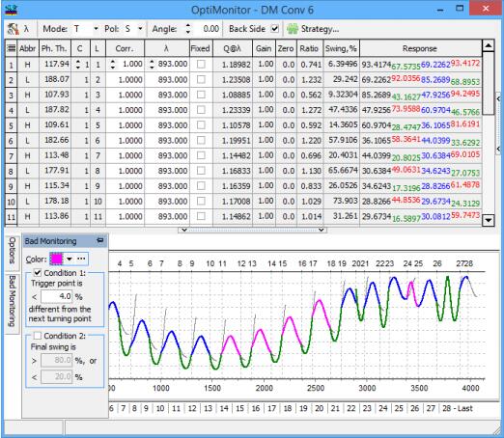The height and width of the screenshot is (438, 504).
Task: Toggle Fixed checkbox in row 2
Action: (x=201, y=79)
